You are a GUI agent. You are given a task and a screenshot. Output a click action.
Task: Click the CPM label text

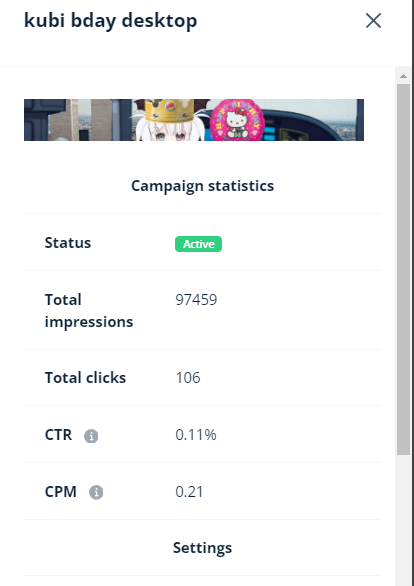pyautogui.click(x=61, y=492)
